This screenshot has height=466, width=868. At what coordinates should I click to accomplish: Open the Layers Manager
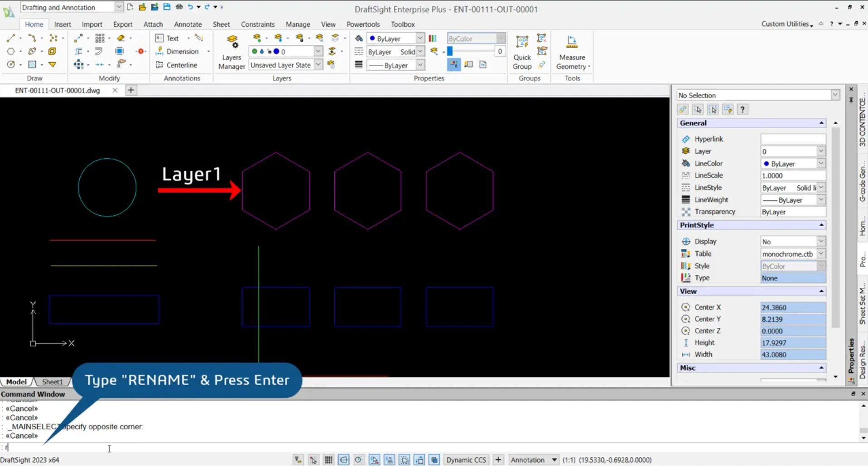pyautogui.click(x=231, y=53)
